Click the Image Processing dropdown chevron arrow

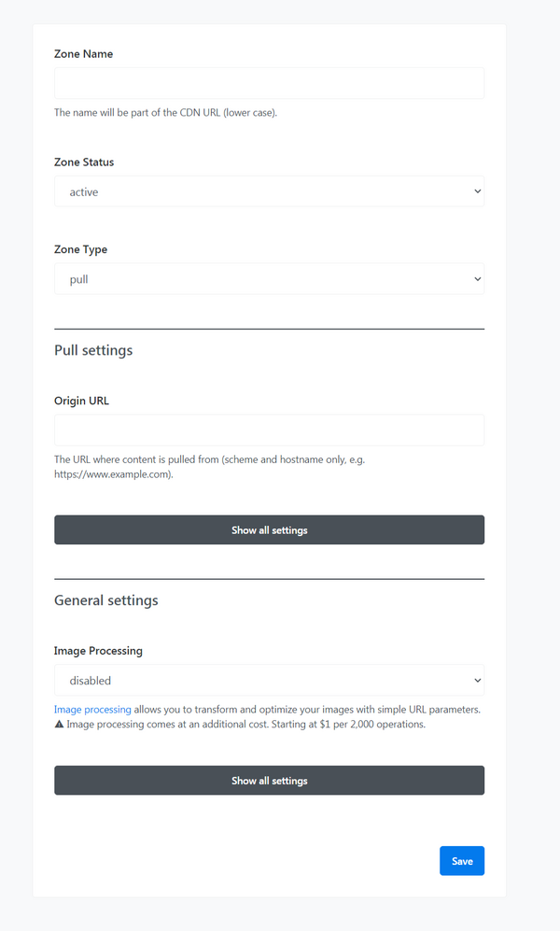pyautogui.click(x=477, y=680)
